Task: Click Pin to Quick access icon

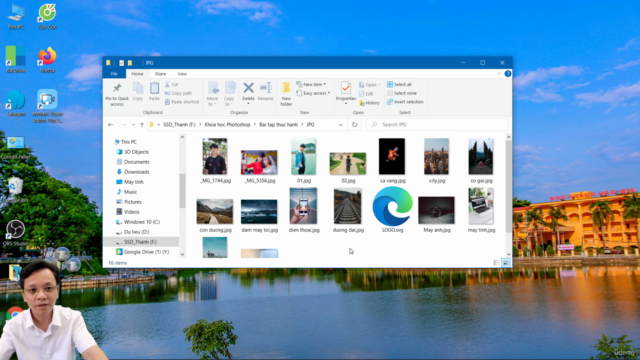Action: point(117,88)
